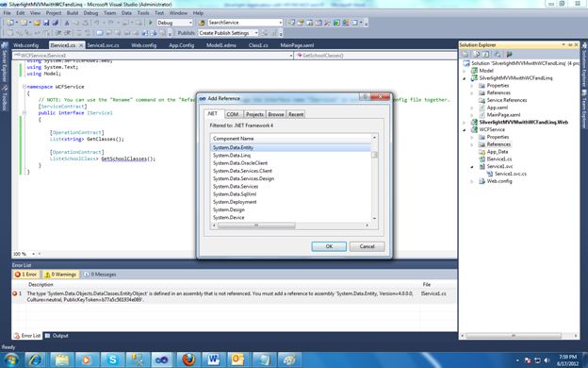Select System.Deployment in component list
The image size is (588, 368).
pos(235,202)
